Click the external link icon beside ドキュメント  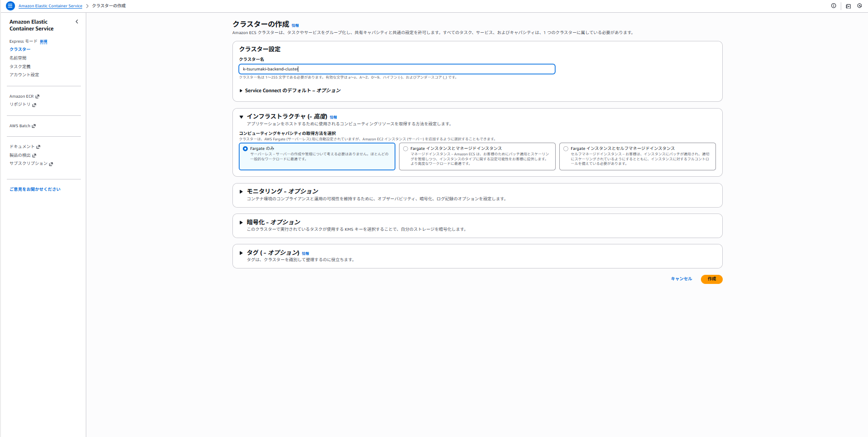pyautogui.click(x=38, y=147)
